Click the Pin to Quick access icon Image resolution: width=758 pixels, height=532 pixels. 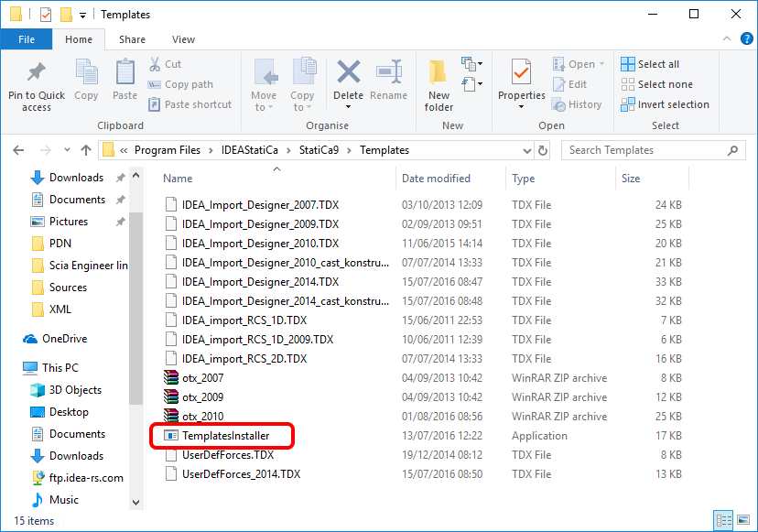pyautogui.click(x=37, y=73)
